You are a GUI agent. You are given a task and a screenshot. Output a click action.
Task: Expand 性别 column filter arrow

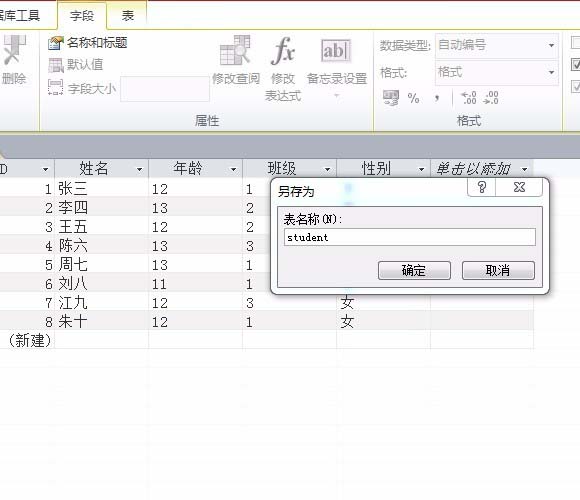point(421,170)
